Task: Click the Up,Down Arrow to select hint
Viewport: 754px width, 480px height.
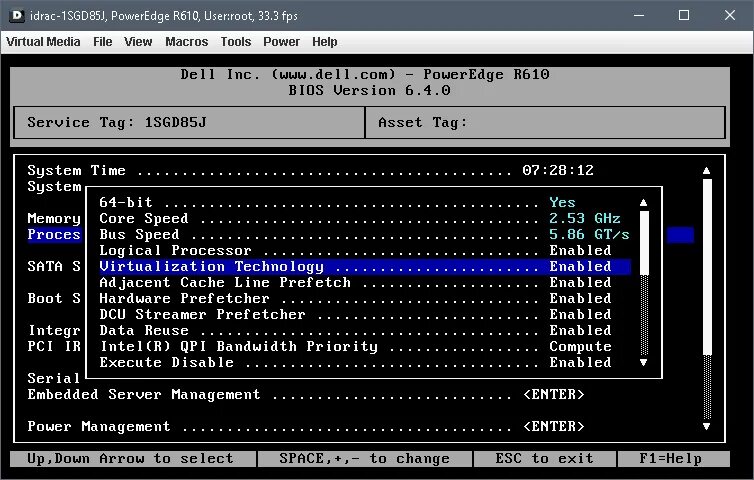Action: coord(130,458)
